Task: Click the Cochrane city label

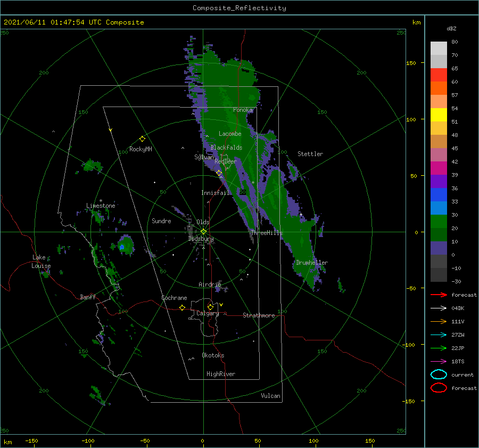Action: (x=174, y=298)
